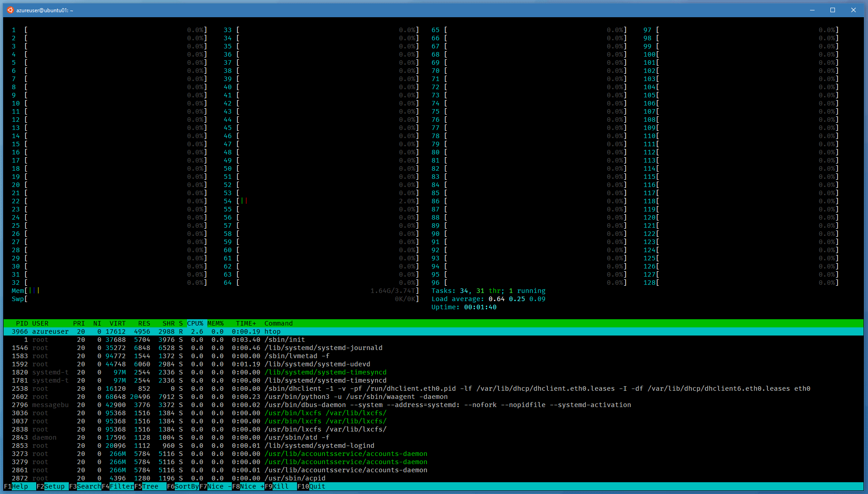The width and height of the screenshot is (868, 494).
Task: Click the azureuser@ubuntu01 window title
Action: click(x=44, y=10)
